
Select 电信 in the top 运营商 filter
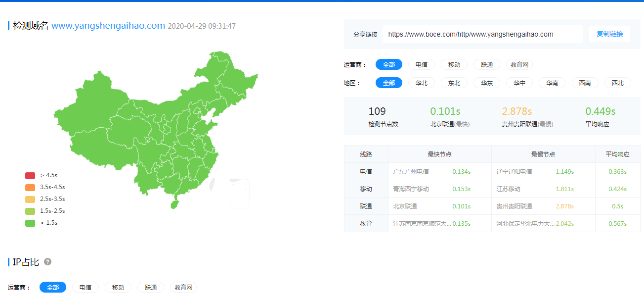(x=421, y=65)
